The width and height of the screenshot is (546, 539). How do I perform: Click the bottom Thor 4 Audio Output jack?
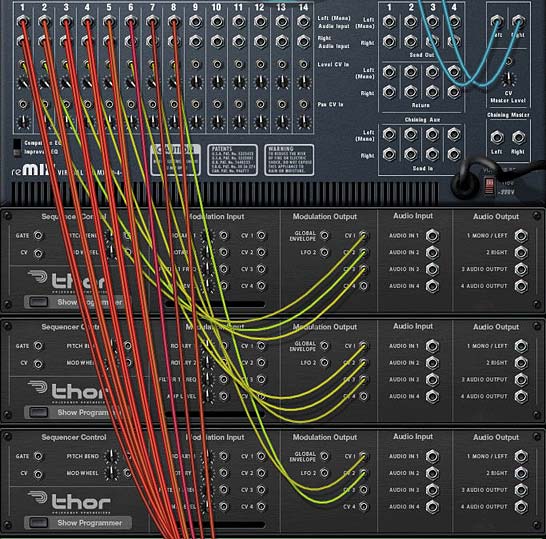click(x=521, y=507)
